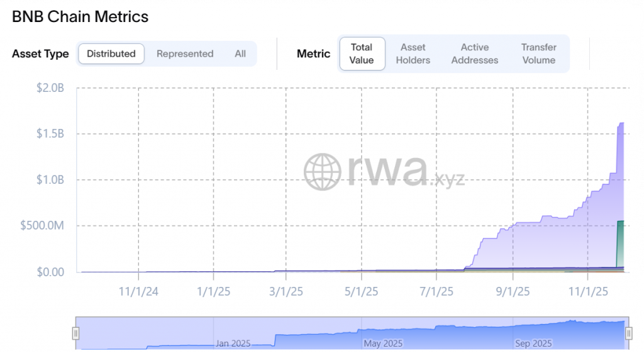Click the 5/1/25 x-axis date label
The image size is (644, 353).
click(x=362, y=292)
